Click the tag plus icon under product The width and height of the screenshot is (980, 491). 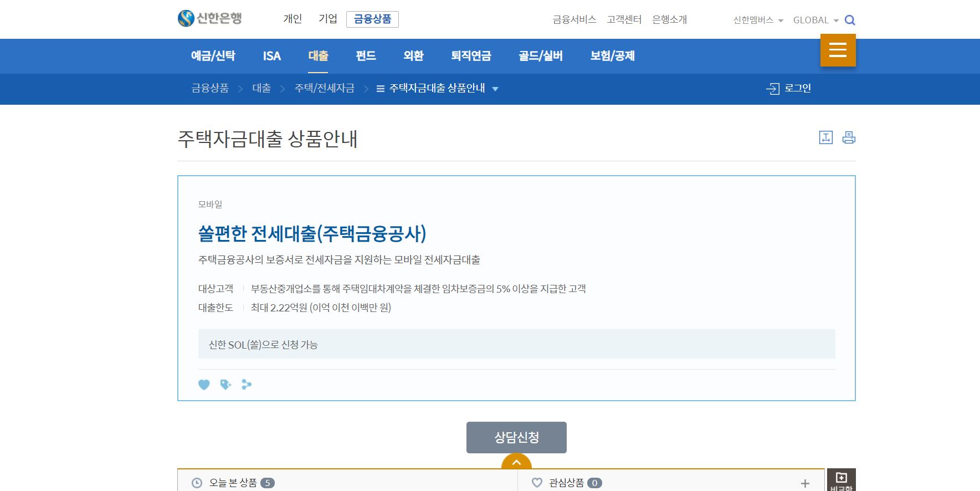click(x=225, y=385)
